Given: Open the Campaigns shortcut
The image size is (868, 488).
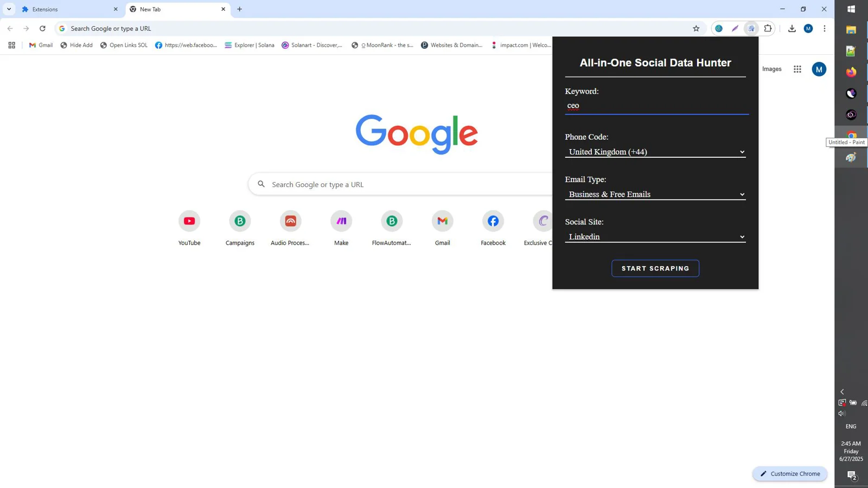Looking at the screenshot, I should [x=240, y=228].
